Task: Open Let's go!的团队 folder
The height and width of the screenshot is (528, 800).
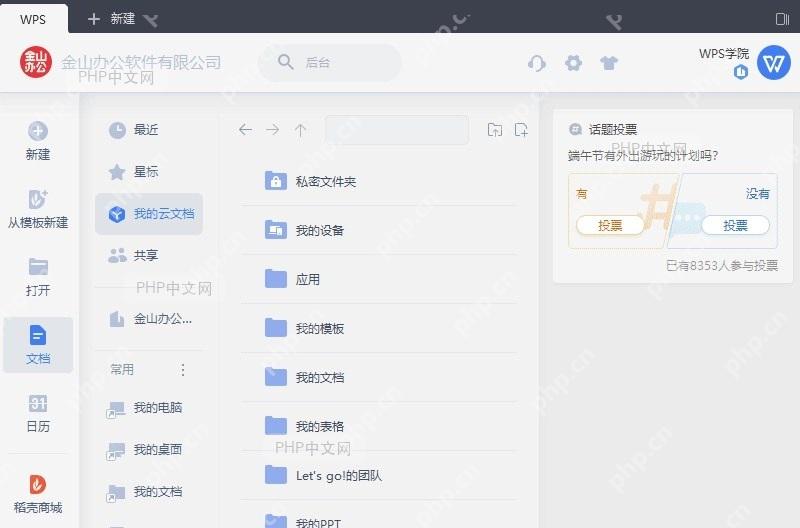Action: [x=380, y=475]
